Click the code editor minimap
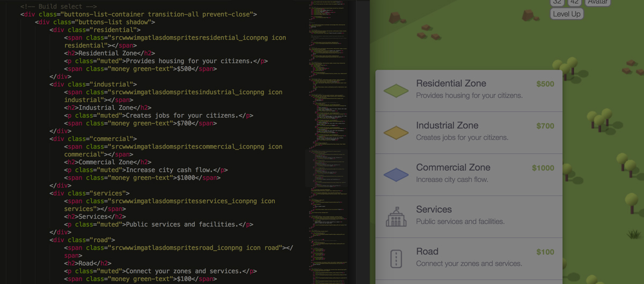The image size is (644, 284). pos(326,142)
